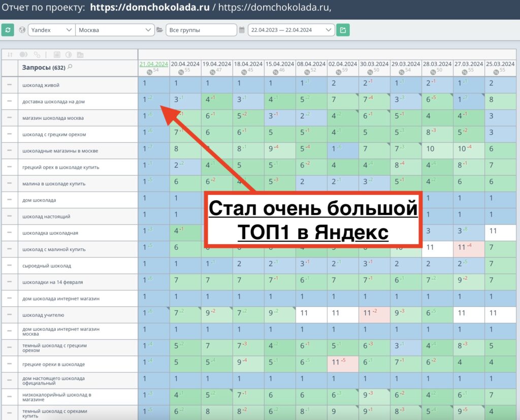Open the bold https://domchokolada.ru project link
This screenshot has width=520, height=420.
point(150,7)
